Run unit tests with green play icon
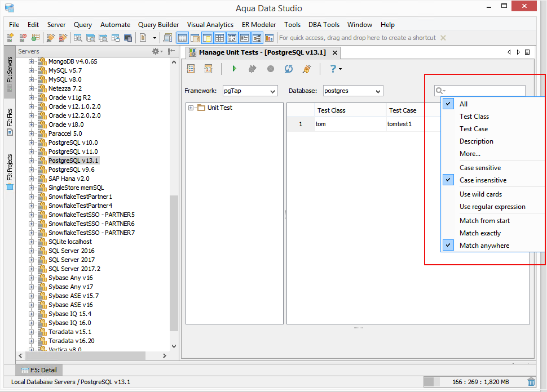Screen dimensions: 547x392 (235, 69)
